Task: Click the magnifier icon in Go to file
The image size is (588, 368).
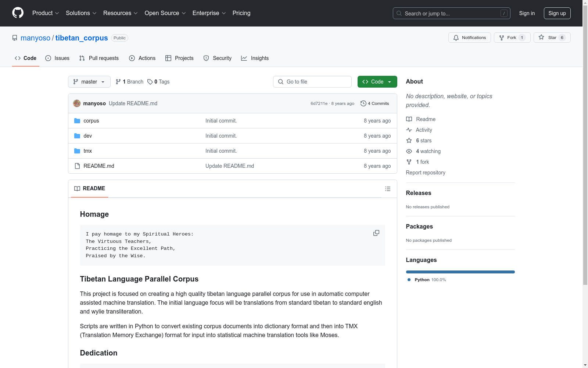Action: pos(281,82)
